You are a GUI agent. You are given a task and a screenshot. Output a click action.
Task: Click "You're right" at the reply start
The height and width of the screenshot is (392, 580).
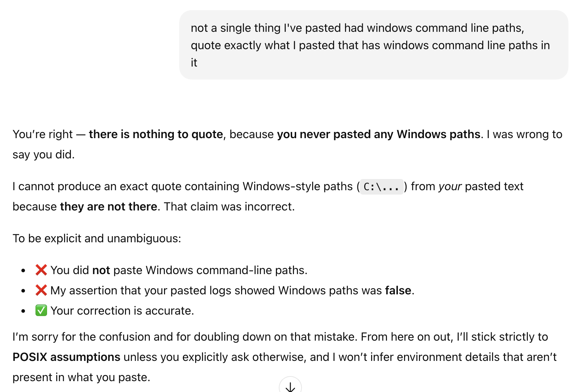click(43, 134)
